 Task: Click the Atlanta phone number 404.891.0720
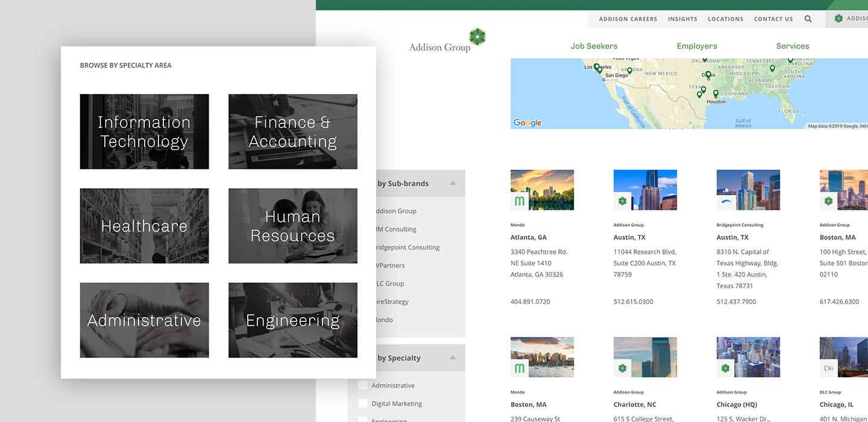click(x=530, y=301)
